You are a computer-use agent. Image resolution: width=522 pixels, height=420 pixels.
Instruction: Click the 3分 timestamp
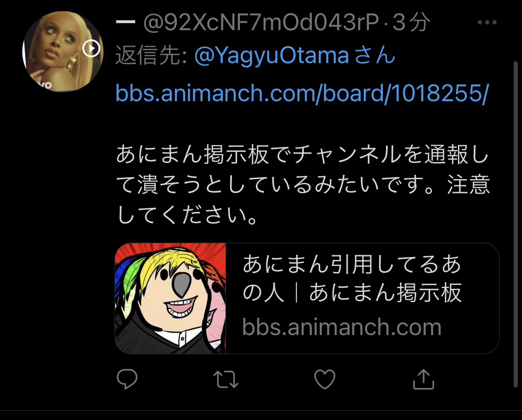coord(412,23)
